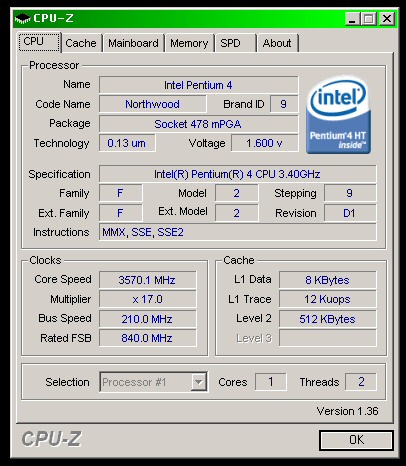Click the Multiplier value x 17.0

tap(147, 299)
